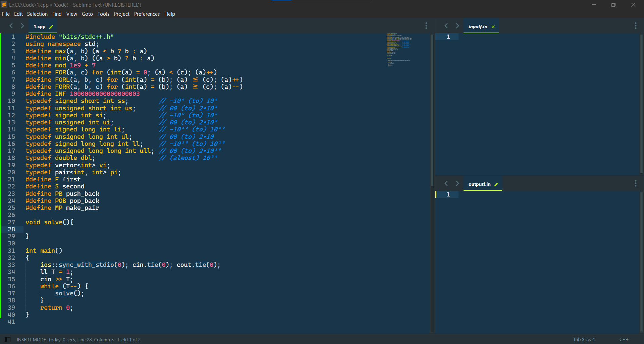
Task: Click the 'return 0;' statement
Action: pyautogui.click(x=56, y=308)
